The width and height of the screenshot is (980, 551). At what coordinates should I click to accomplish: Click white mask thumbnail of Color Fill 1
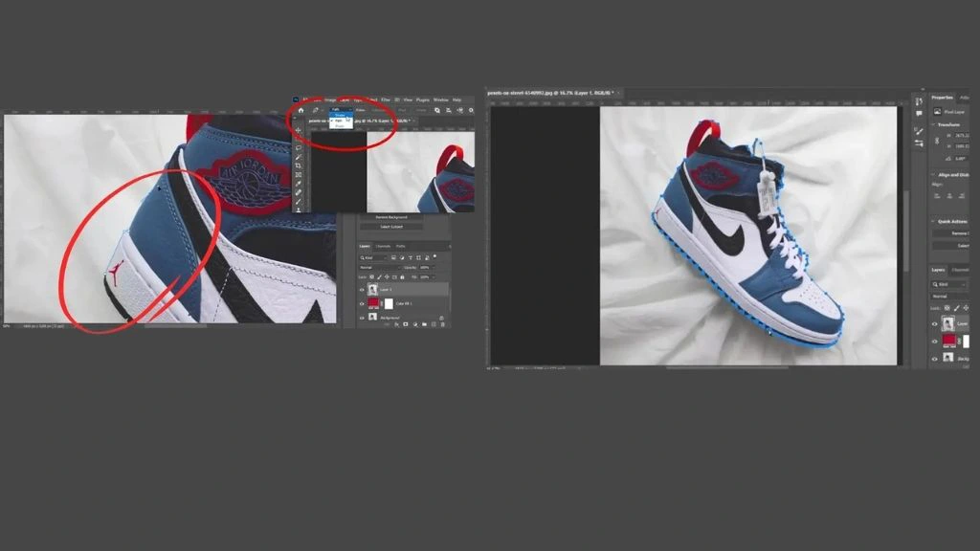coord(389,303)
